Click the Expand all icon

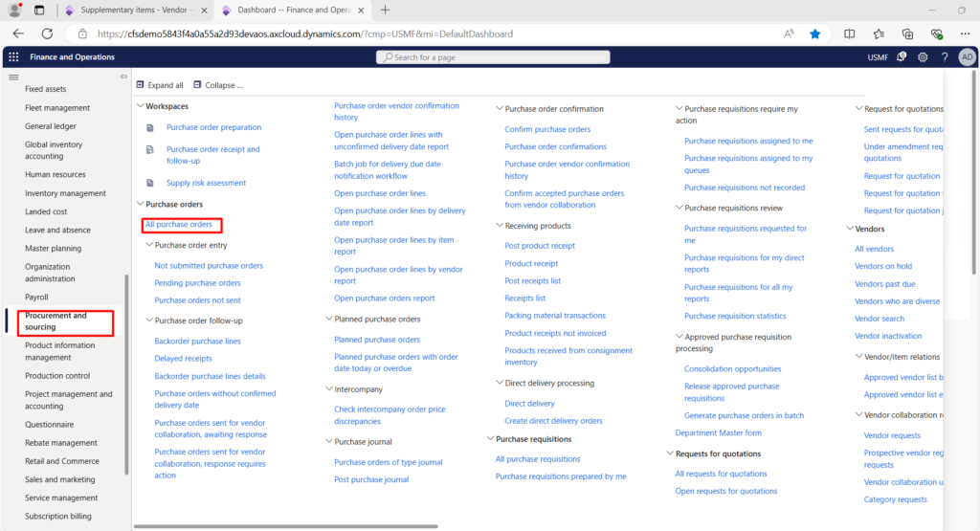coord(140,84)
